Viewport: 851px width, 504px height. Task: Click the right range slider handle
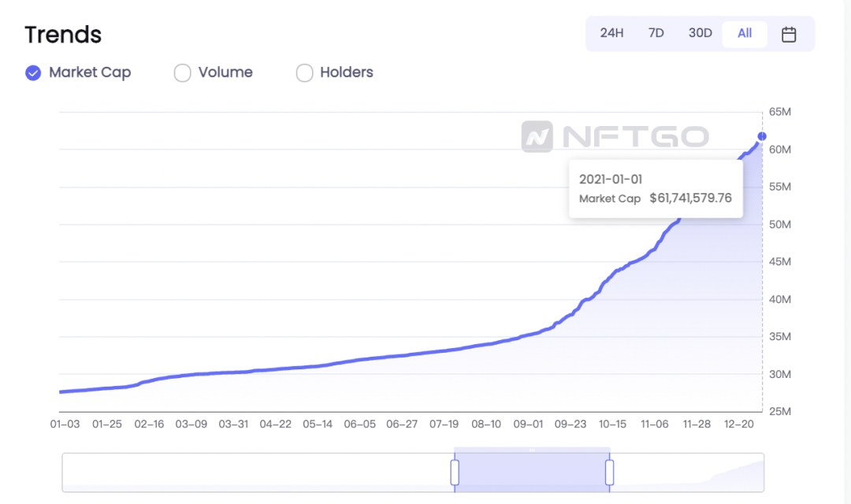[x=609, y=472]
